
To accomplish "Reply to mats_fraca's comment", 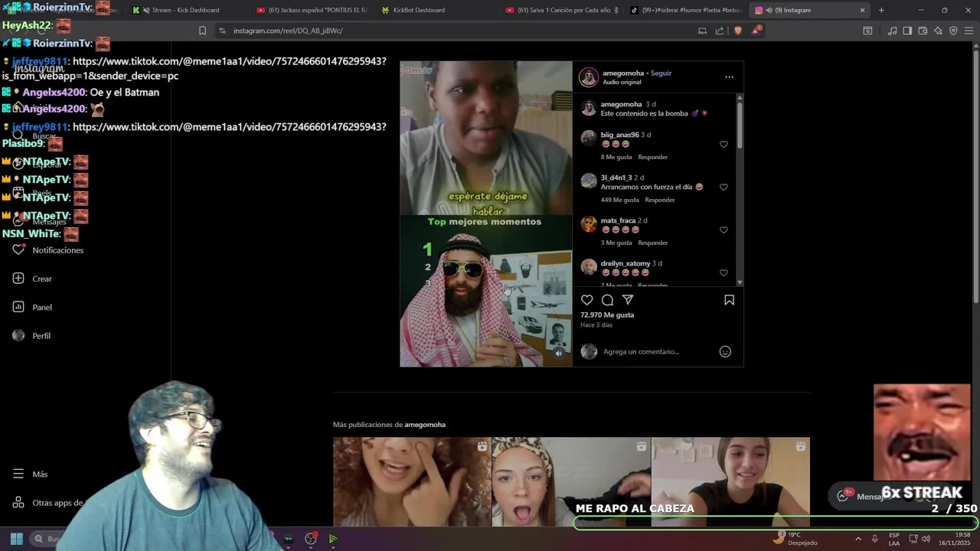I will tap(653, 243).
